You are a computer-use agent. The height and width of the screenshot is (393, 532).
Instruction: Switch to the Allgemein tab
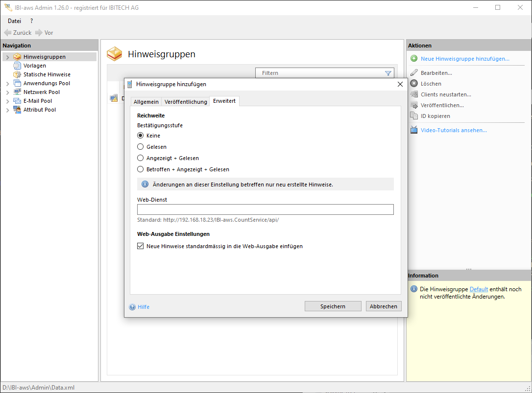pyautogui.click(x=146, y=102)
